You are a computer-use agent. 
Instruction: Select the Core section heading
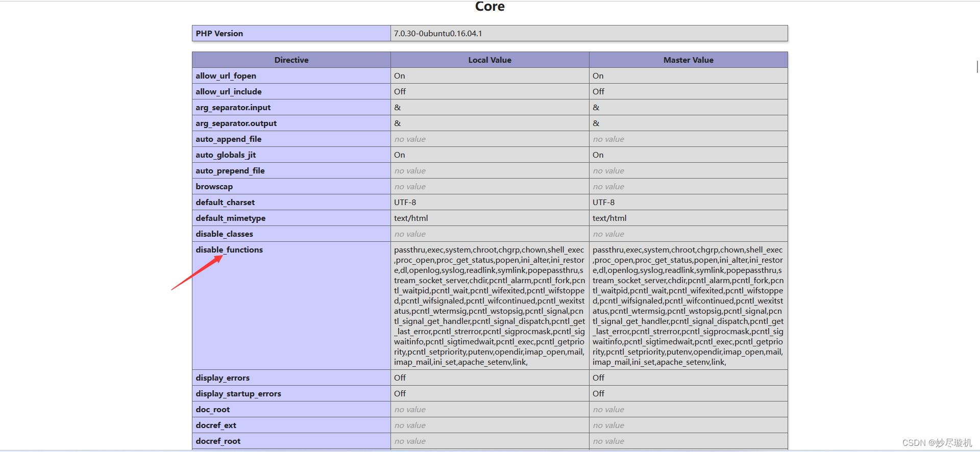click(489, 6)
